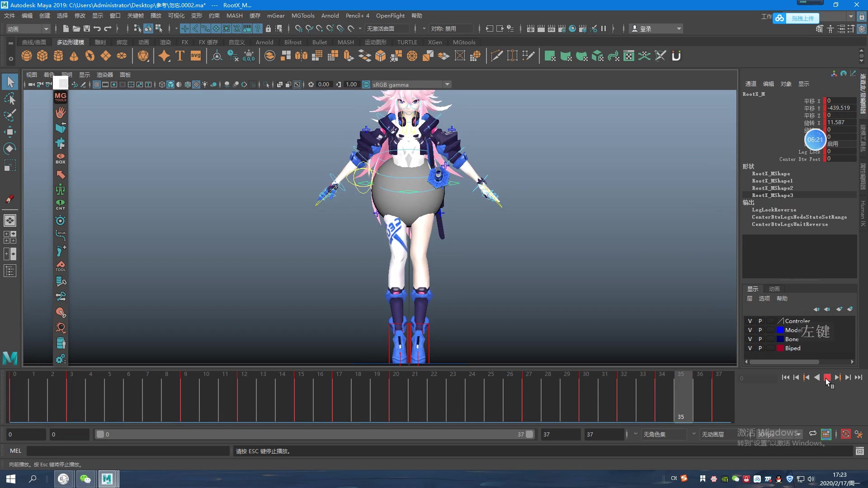Activate the Paint selection tool

(x=10, y=115)
